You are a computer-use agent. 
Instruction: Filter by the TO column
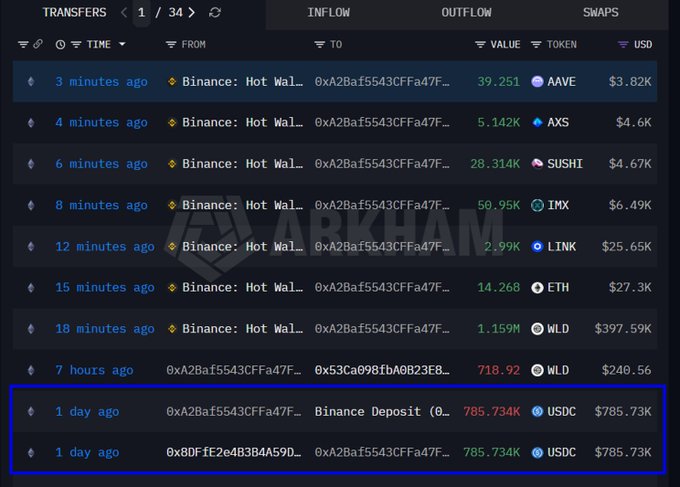(x=320, y=44)
